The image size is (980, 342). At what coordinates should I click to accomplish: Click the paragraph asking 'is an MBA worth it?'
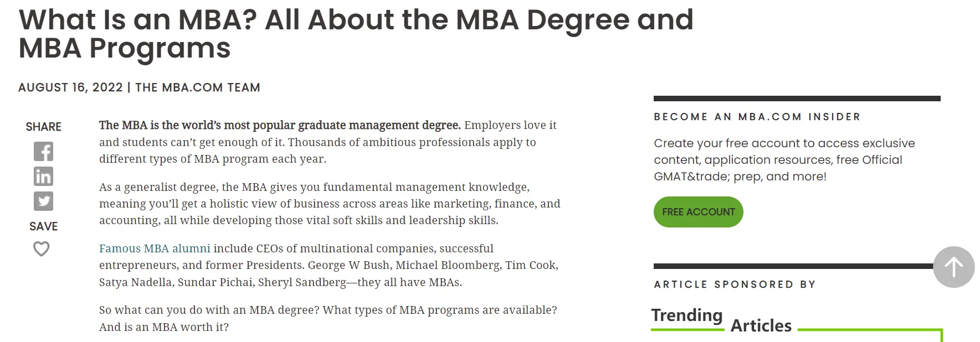328,318
